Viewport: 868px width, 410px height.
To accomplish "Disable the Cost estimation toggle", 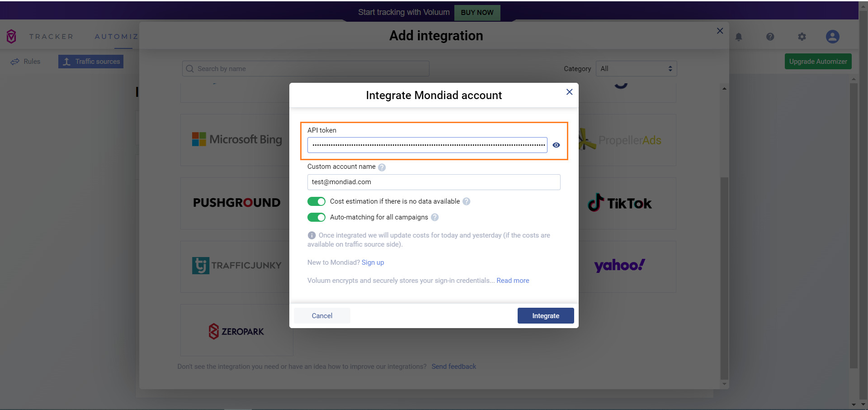I will 316,201.
